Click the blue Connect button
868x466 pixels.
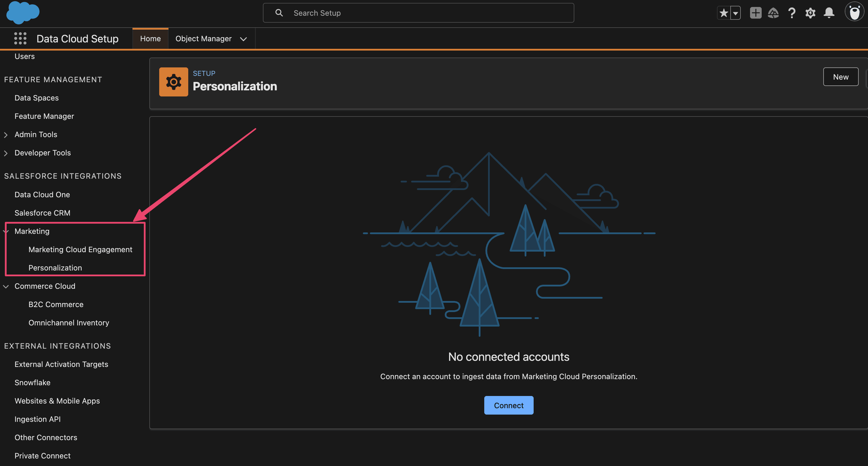(x=508, y=405)
